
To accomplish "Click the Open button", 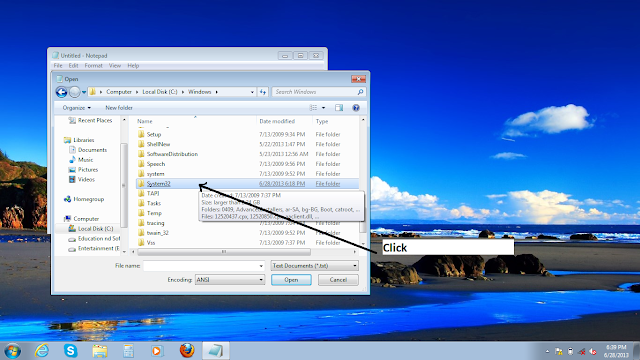I will pyautogui.click(x=291, y=280).
